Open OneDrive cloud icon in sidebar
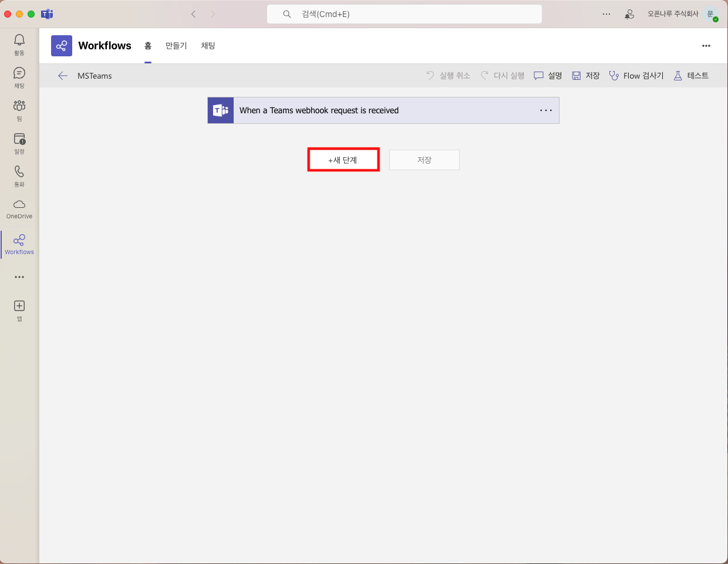 point(19,205)
